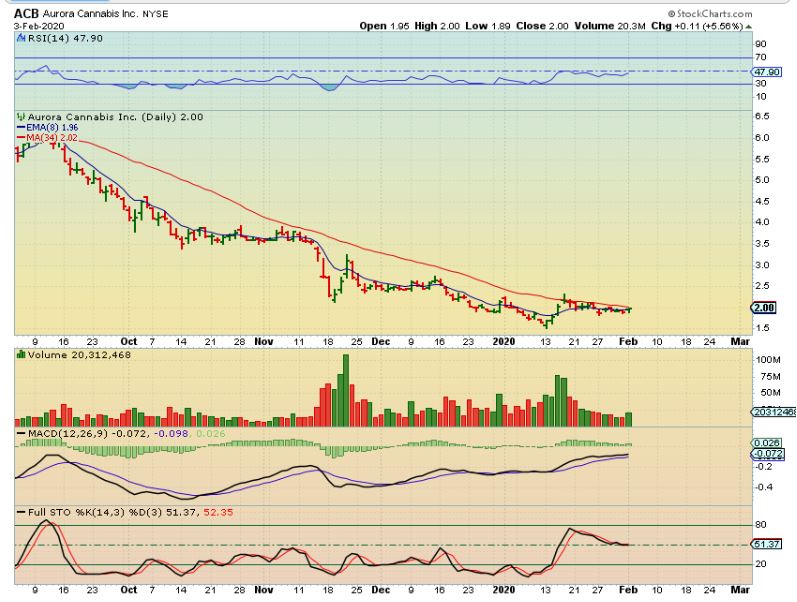Click the 70 level on RSI axis
This screenshot has width=797, height=602.
pos(761,57)
